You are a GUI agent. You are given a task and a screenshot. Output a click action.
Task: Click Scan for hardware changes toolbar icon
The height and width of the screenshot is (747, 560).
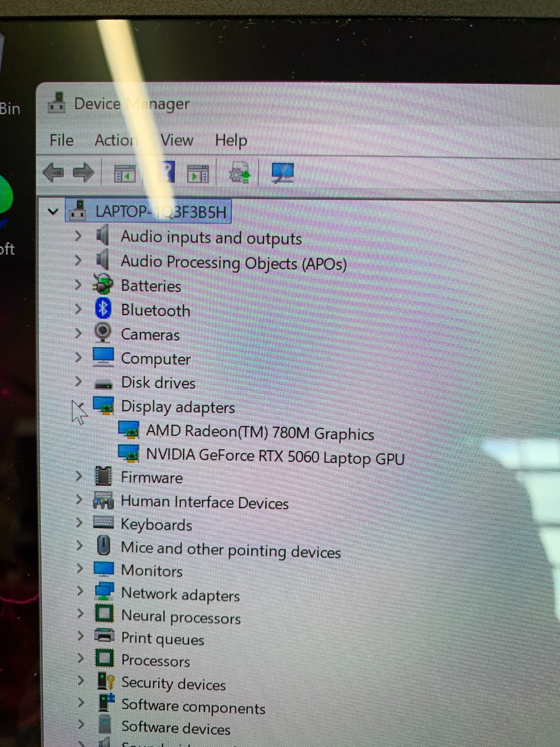click(282, 173)
